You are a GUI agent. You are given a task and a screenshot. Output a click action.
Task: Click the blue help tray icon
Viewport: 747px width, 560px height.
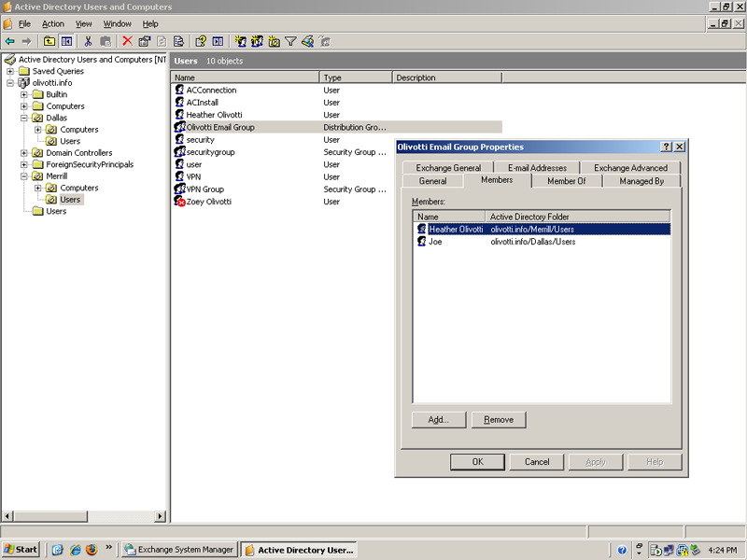(x=622, y=550)
